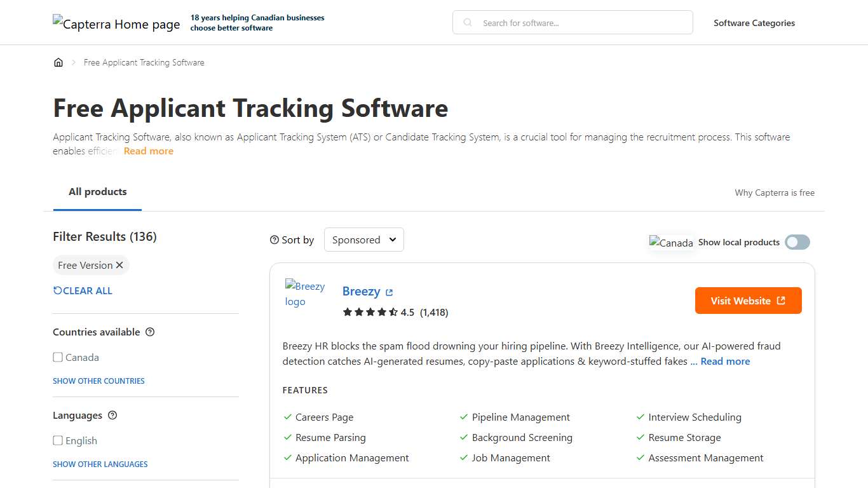Open the Sponsored sort dropdown
Screen dimensions: 868x488
click(x=363, y=240)
